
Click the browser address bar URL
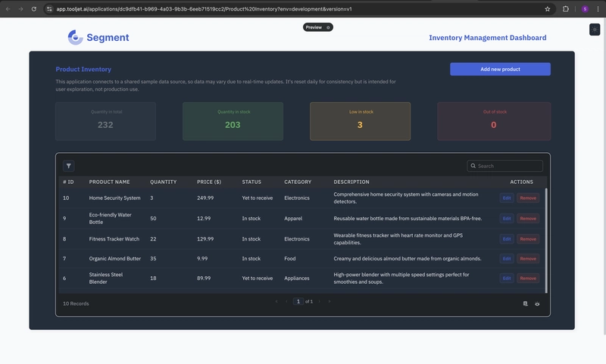click(204, 9)
